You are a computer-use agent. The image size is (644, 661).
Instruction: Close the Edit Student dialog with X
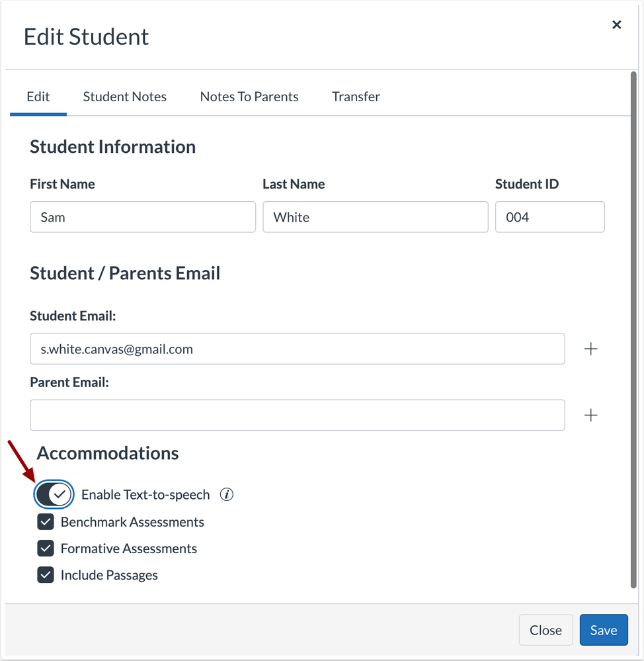pyautogui.click(x=616, y=24)
